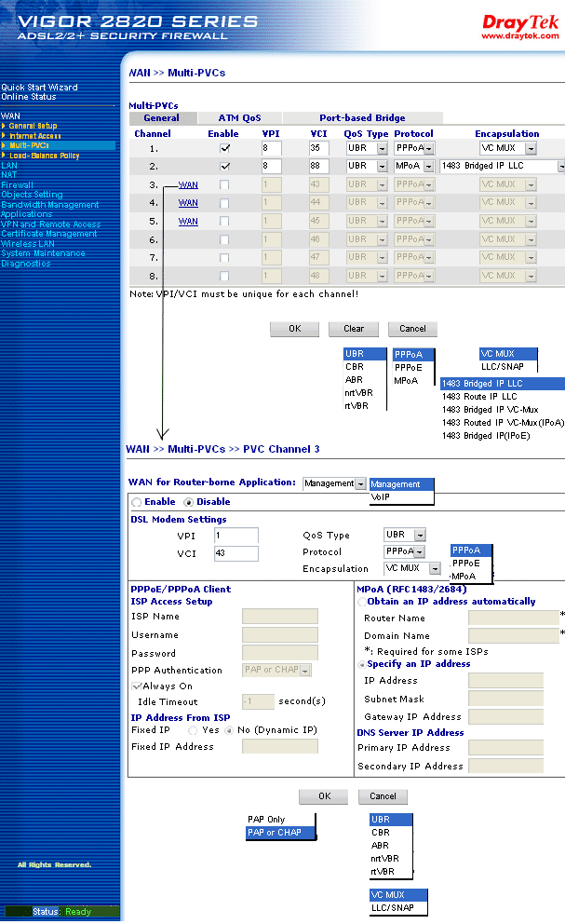Select PAP Only authentication option
This screenshot has width=565, height=924.
[280, 819]
